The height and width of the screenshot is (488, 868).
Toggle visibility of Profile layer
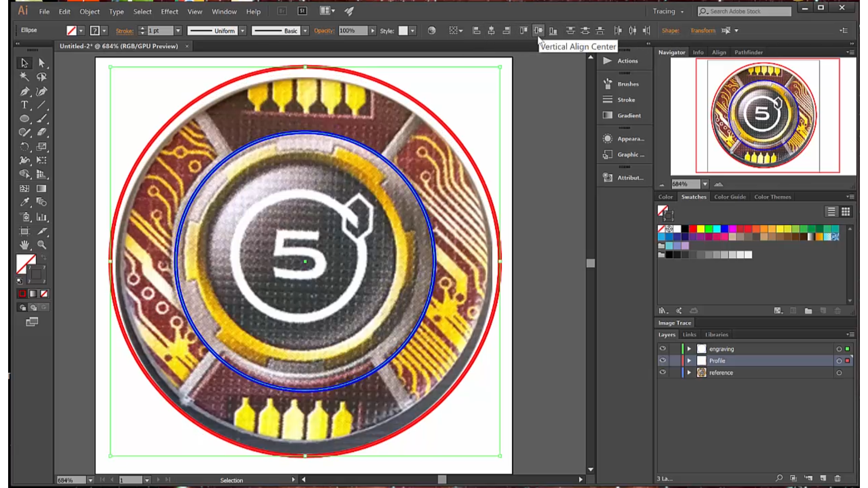[x=662, y=361]
